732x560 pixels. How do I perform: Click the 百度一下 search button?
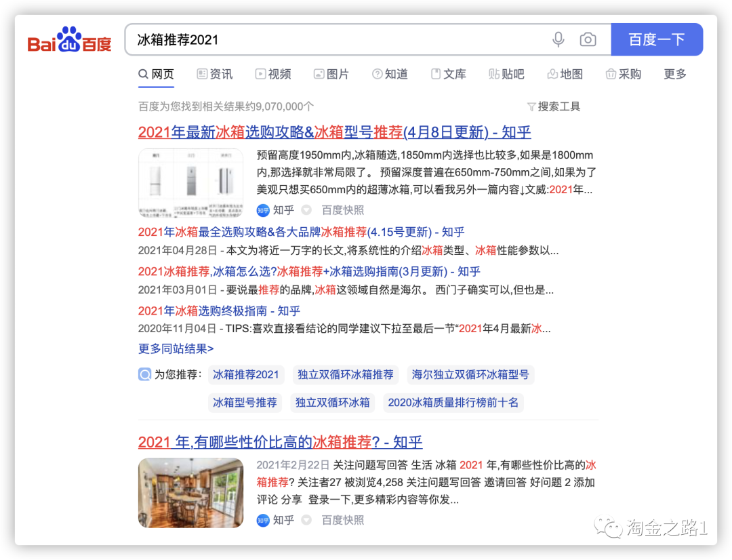click(x=657, y=40)
